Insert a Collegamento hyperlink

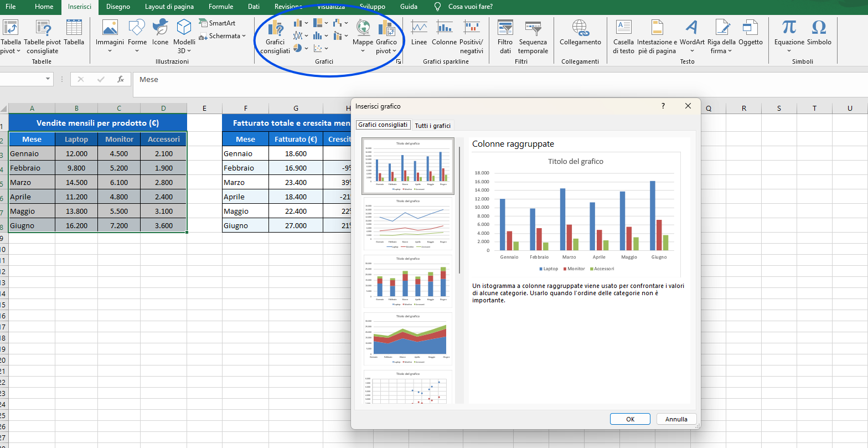580,33
